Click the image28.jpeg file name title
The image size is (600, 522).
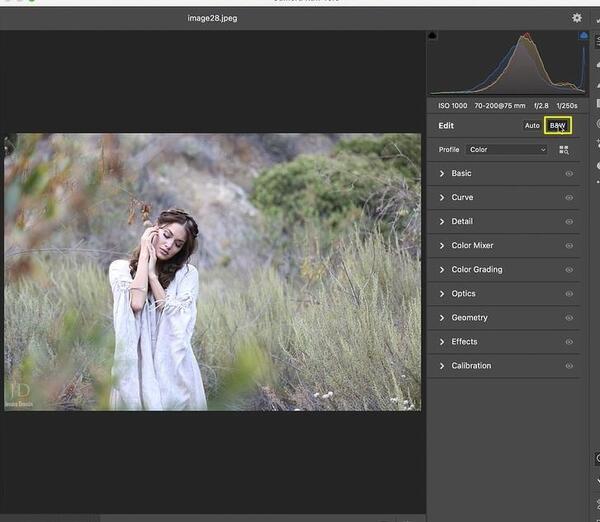coord(212,18)
